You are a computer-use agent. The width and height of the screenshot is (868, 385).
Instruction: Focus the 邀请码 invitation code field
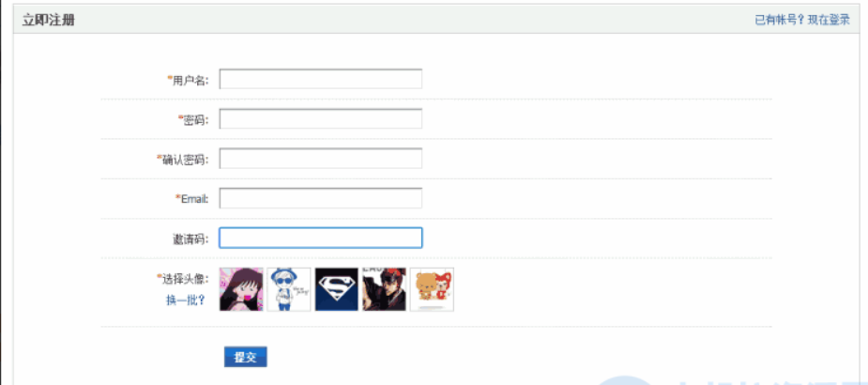point(321,239)
